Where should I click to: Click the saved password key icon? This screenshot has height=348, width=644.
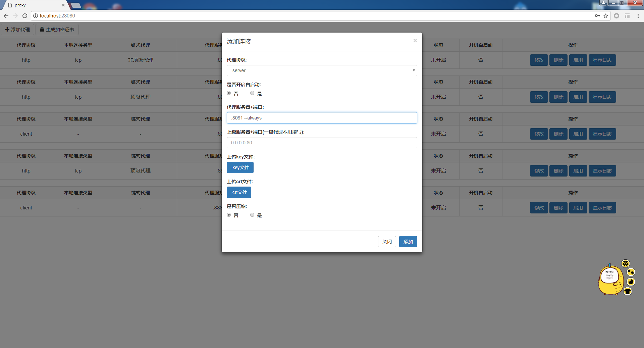click(597, 16)
